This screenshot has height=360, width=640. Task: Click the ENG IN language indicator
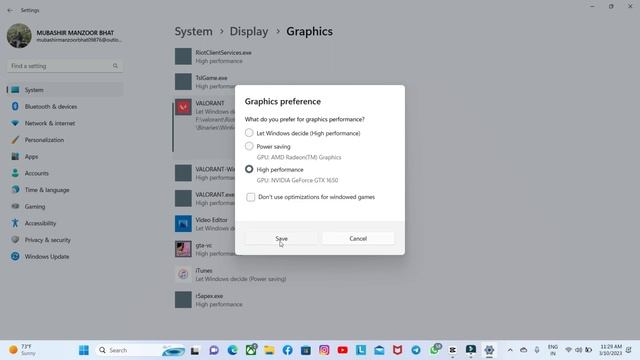pyautogui.click(x=553, y=350)
